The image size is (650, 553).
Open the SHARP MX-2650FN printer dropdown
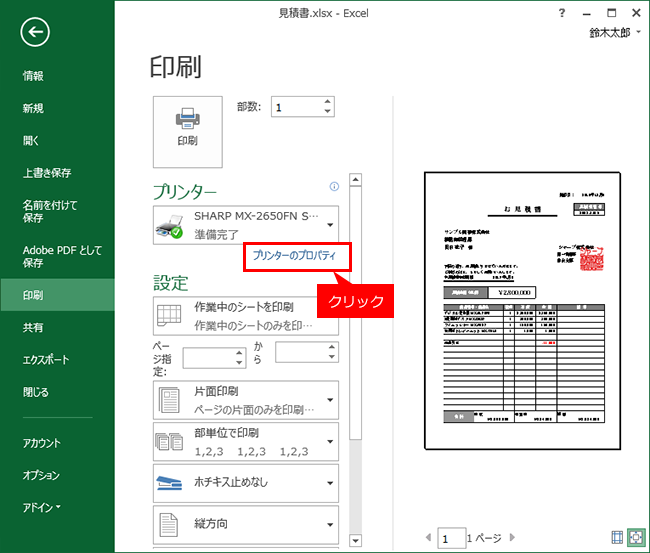coord(246,225)
